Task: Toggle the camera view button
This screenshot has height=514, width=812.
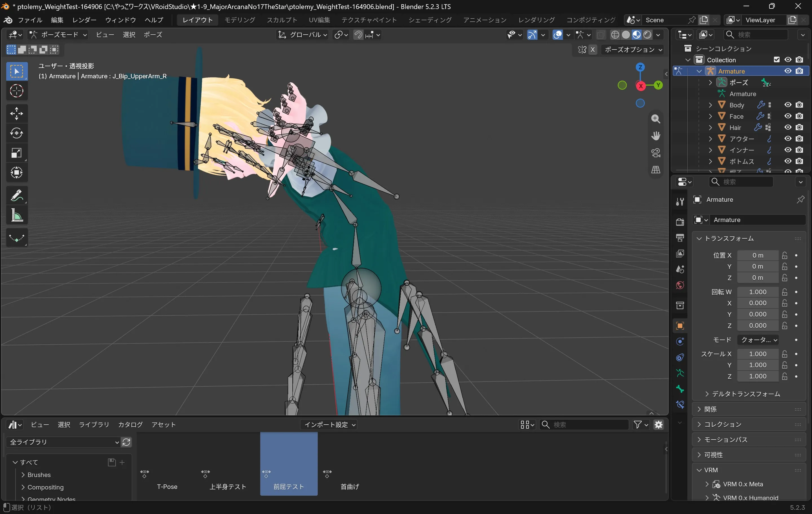Action: click(x=656, y=153)
